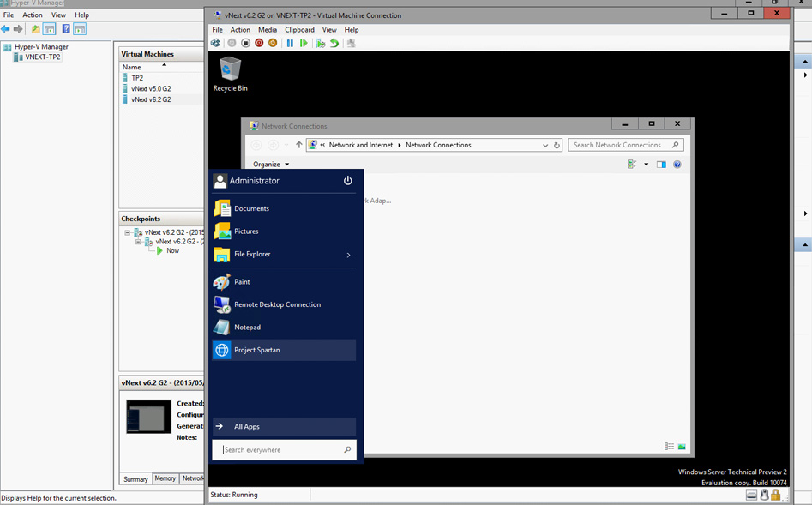Viewport: 812px width, 505px height.
Task: Open File Explorer from the Start menu
Action: (277, 254)
